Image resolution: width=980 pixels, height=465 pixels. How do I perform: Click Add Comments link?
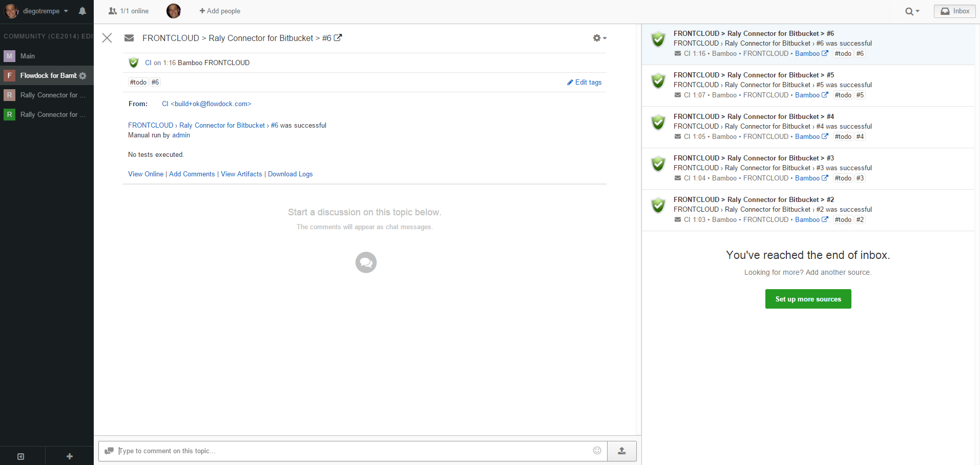tap(192, 174)
